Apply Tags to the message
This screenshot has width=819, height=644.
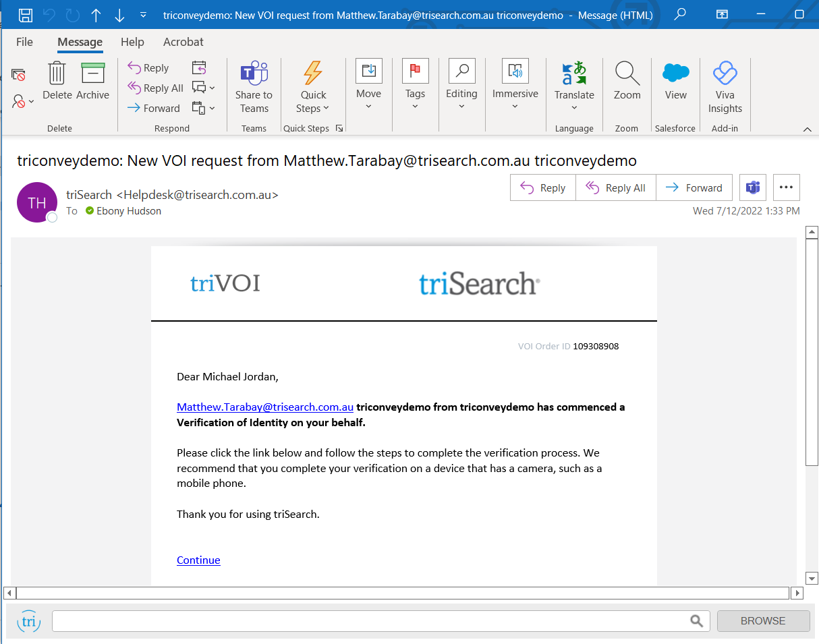point(415,81)
